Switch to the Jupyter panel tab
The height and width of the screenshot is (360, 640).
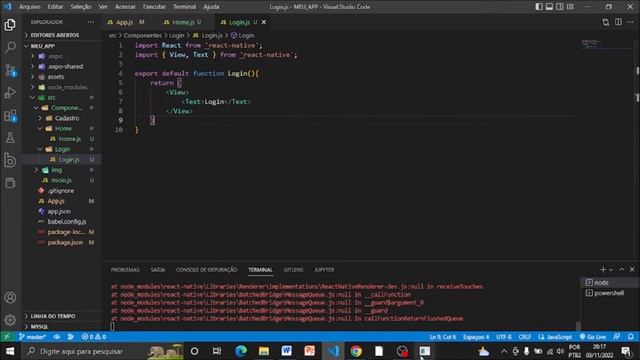click(x=324, y=270)
